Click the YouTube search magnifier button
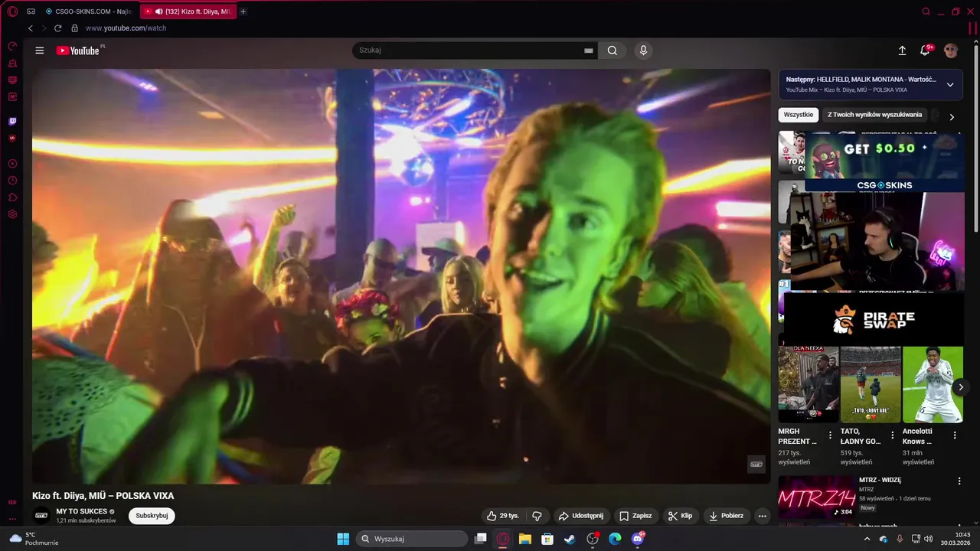Screen dimensions: 980x551 point(612,51)
